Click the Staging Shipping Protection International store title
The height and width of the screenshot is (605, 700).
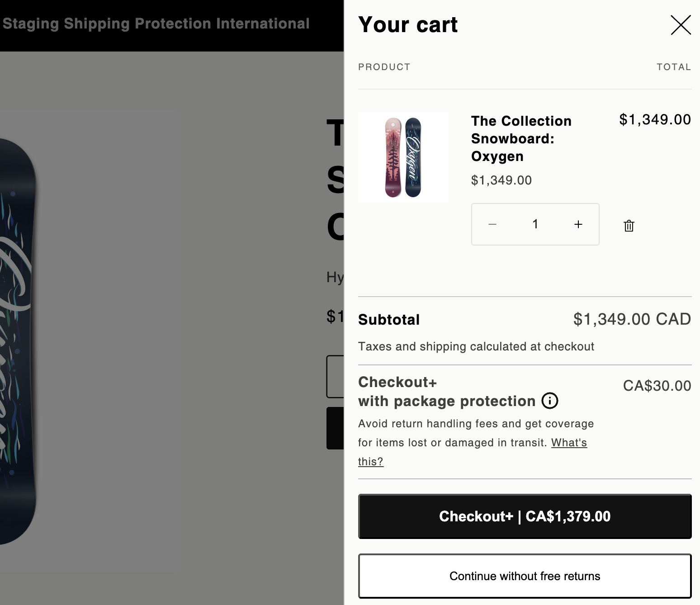(x=156, y=24)
